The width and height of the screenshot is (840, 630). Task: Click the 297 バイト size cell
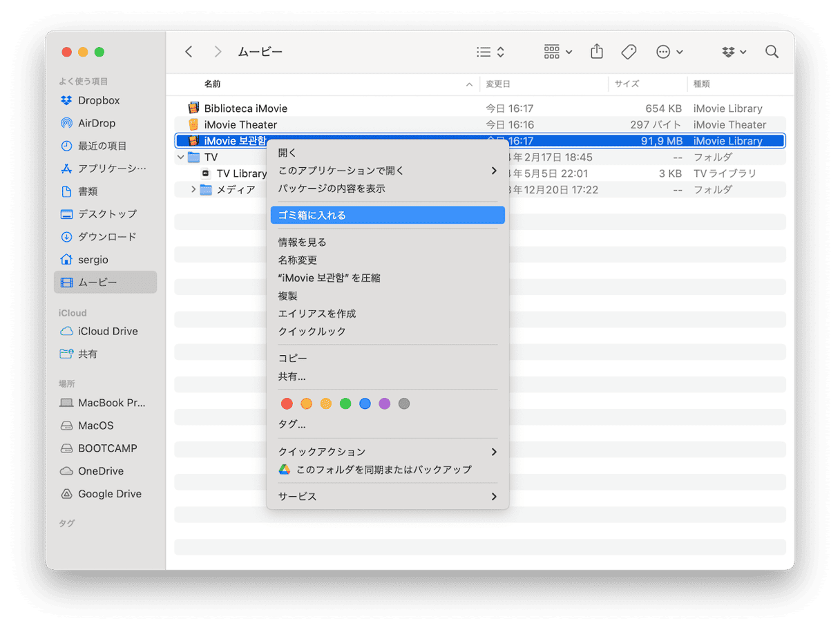[x=656, y=125]
